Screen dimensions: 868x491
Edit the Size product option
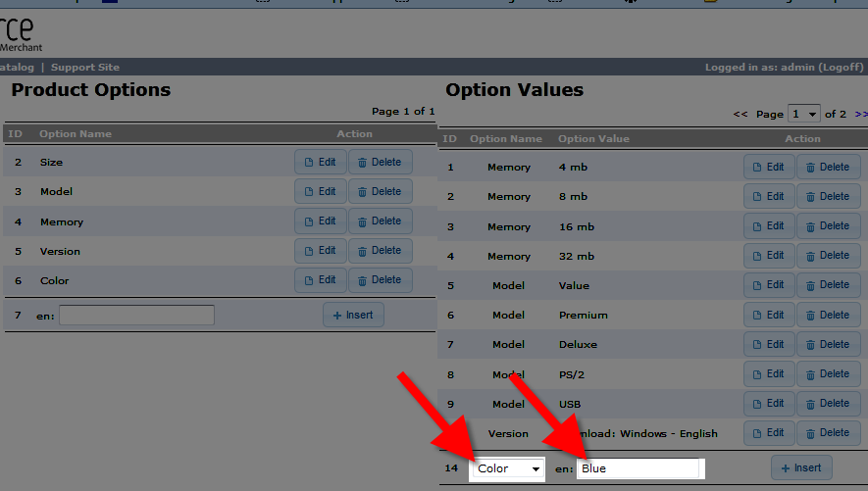tap(320, 162)
